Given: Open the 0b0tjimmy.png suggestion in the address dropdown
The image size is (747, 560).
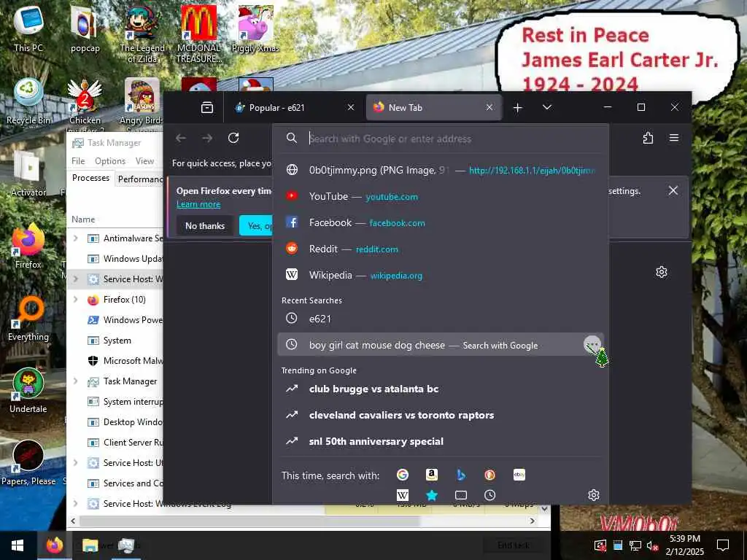Looking at the screenshot, I should pos(440,170).
